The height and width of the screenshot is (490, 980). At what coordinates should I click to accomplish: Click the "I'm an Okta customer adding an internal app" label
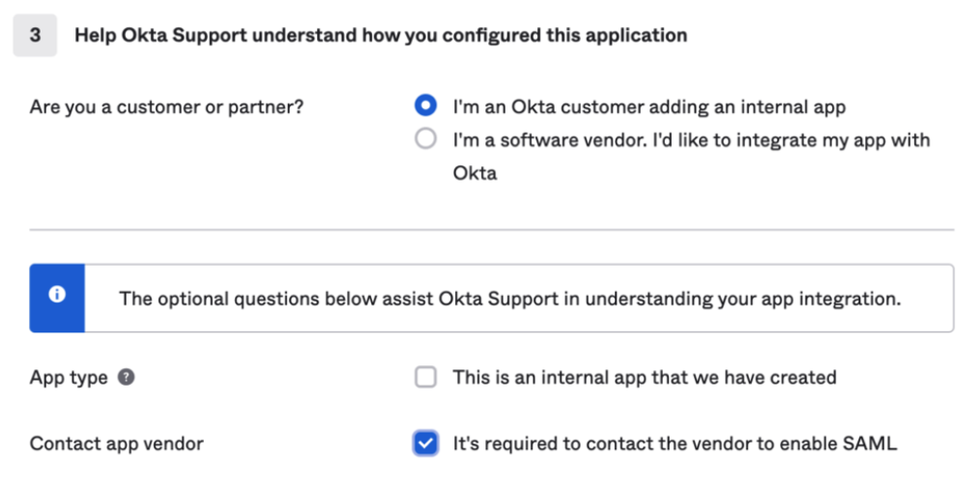[649, 106]
